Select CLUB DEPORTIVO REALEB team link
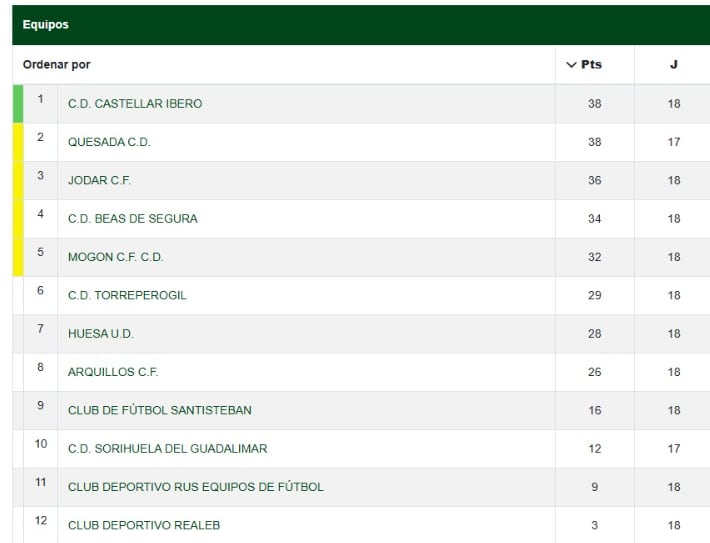The image size is (710, 543). click(x=144, y=525)
